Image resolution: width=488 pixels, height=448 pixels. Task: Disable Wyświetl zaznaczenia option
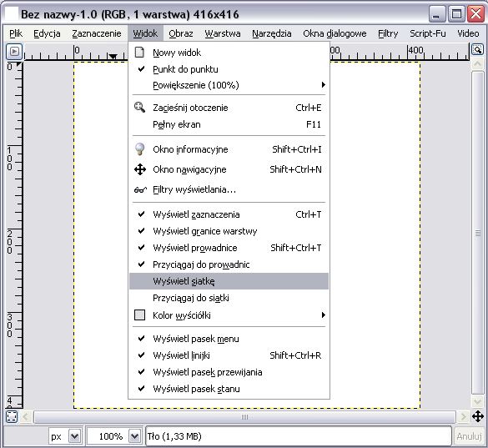(229, 214)
